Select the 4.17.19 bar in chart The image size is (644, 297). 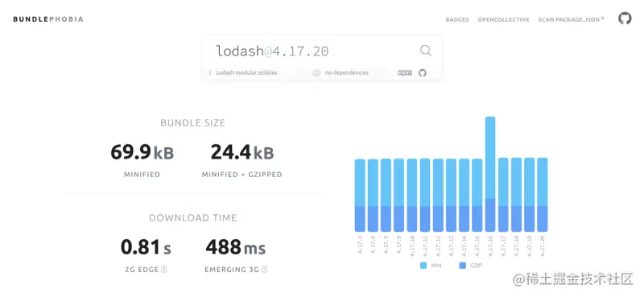click(530, 195)
